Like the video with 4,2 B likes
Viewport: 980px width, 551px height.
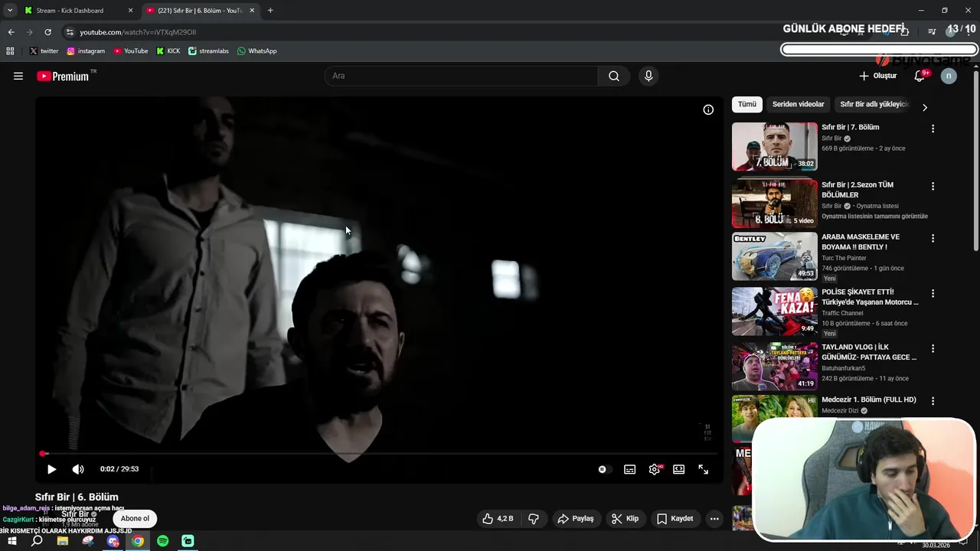pos(498,518)
